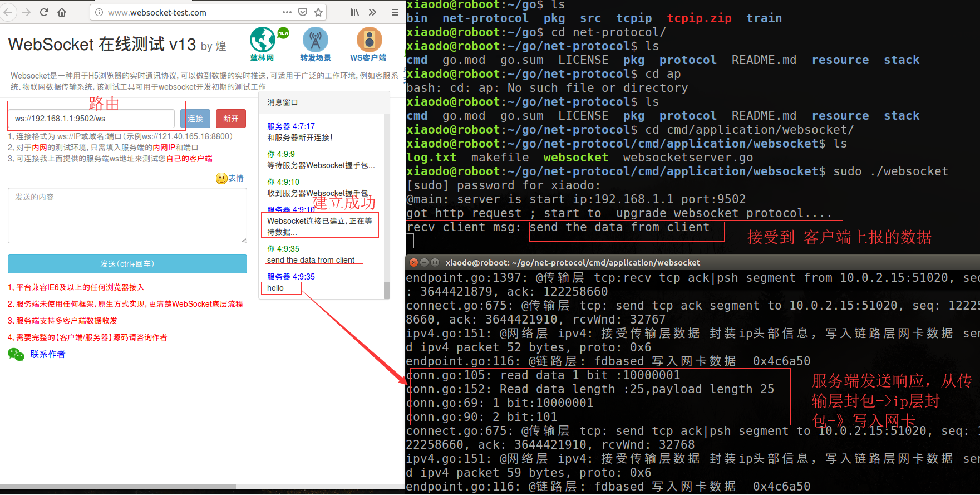980x495 pixels.
Task: Open the Firefox hamburger menu
Action: point(395,12)
